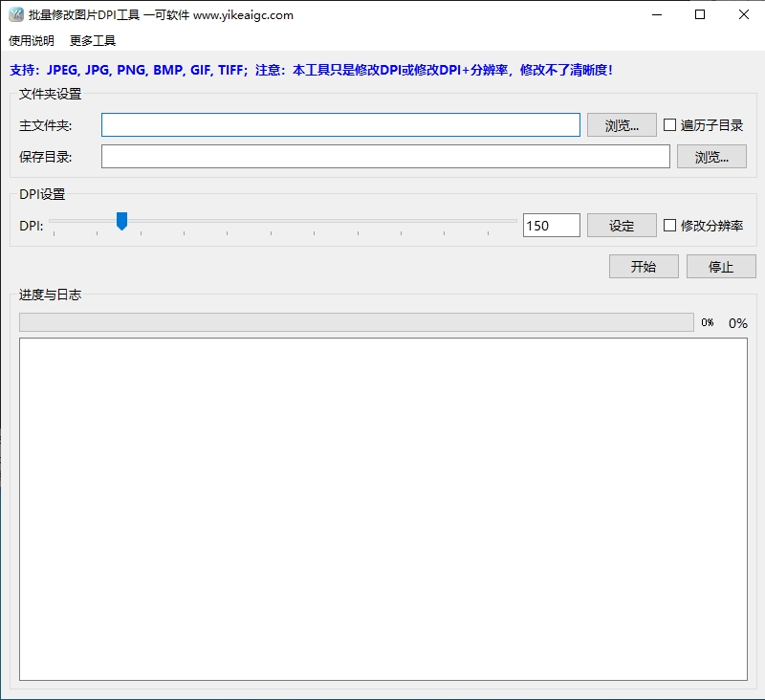
Task: Click inside the log output area
Action: [383, 509]
